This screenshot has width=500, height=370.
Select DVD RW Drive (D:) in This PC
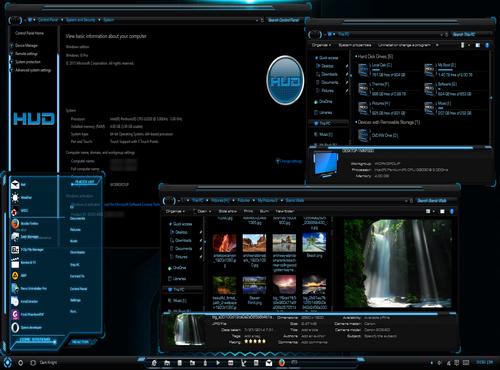tap(378, 135)
